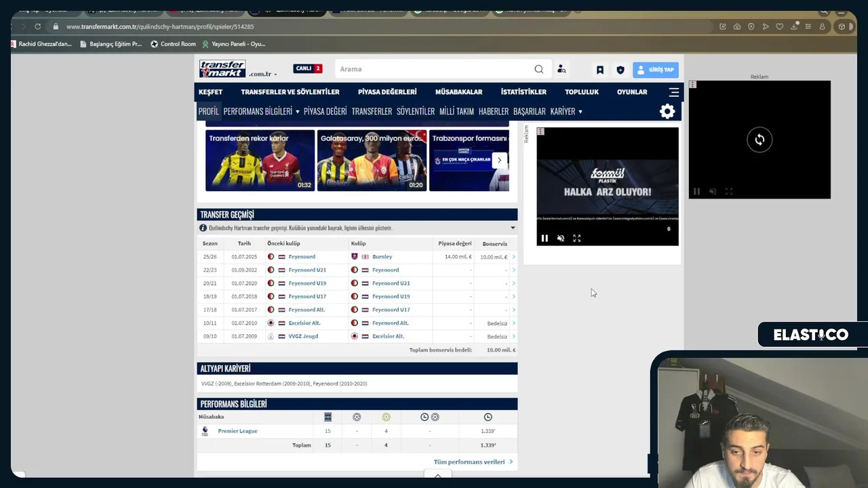Screen dimensions: 868x488
Task: Expand the 22/23 transfer row arrow
Action: click(x=513, y=270)
